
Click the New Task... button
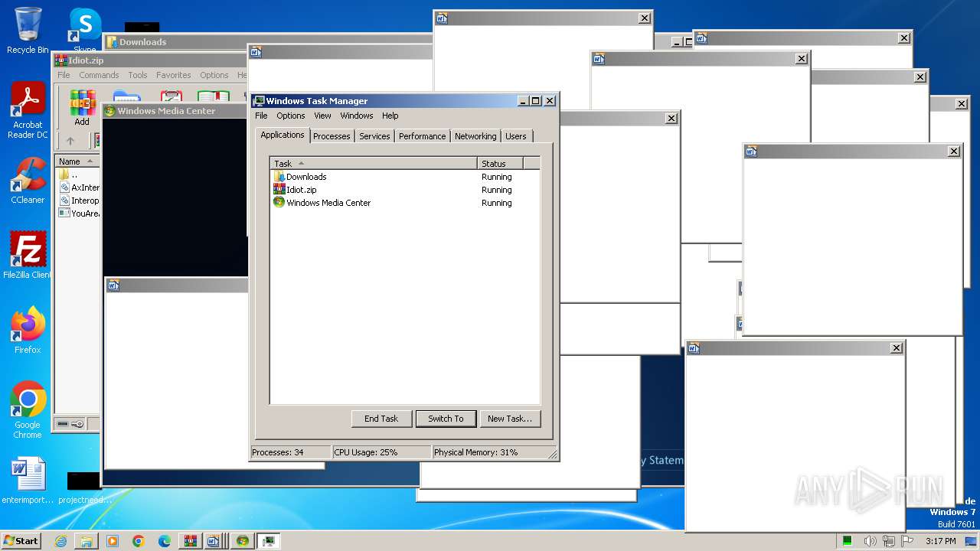(x=510, y=419)
